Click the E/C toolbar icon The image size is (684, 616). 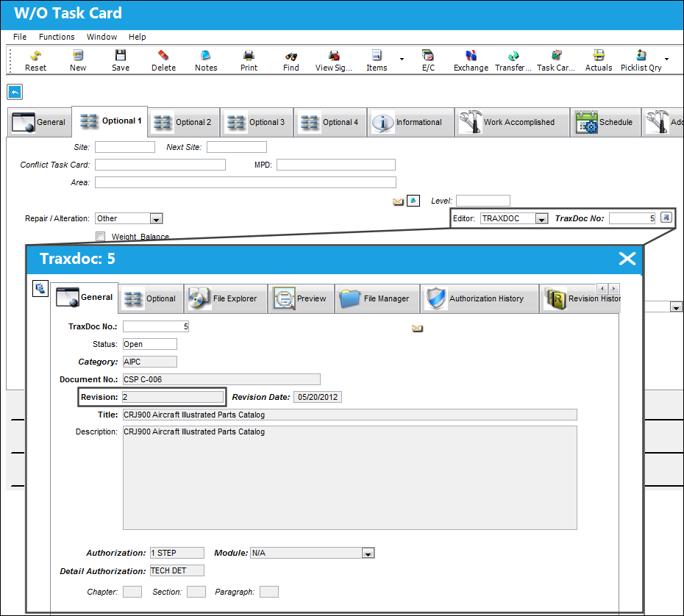tap(428, 60)
